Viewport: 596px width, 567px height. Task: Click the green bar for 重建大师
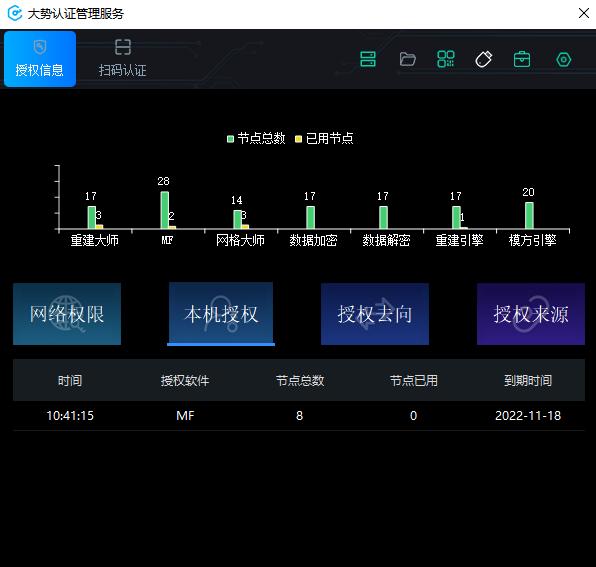(x=92, y=217)
